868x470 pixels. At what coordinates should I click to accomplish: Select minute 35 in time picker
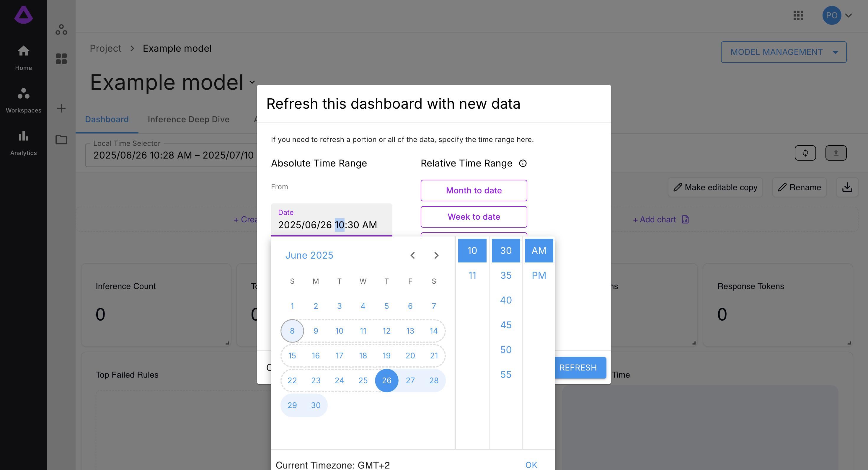click(x=506, y=275)
